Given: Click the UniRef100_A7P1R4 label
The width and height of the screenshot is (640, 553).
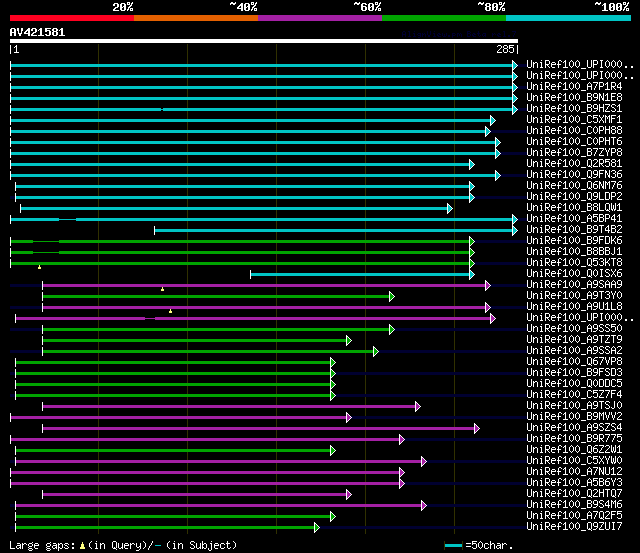Looking at the screenshot, I should click(x=574, y=87).
